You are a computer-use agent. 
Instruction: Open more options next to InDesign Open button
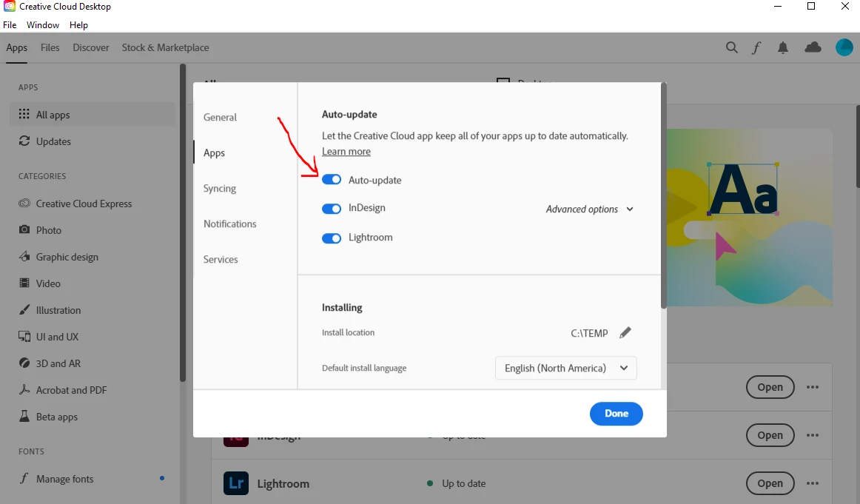coord(813,435)
